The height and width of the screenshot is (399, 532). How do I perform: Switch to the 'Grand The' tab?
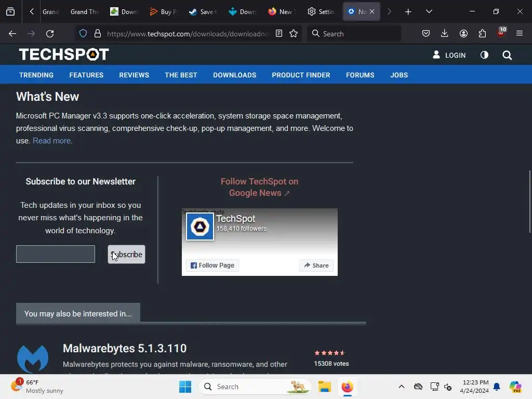click(84, 12)
